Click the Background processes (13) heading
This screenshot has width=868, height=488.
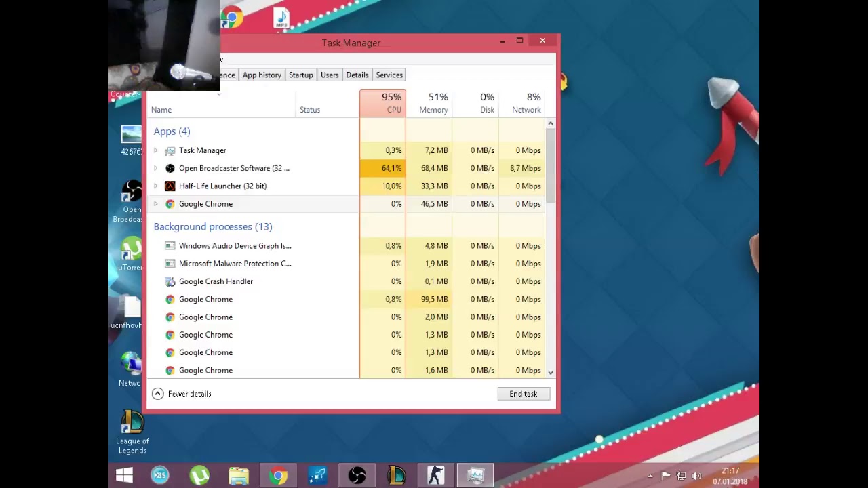(x=213, y=226)
